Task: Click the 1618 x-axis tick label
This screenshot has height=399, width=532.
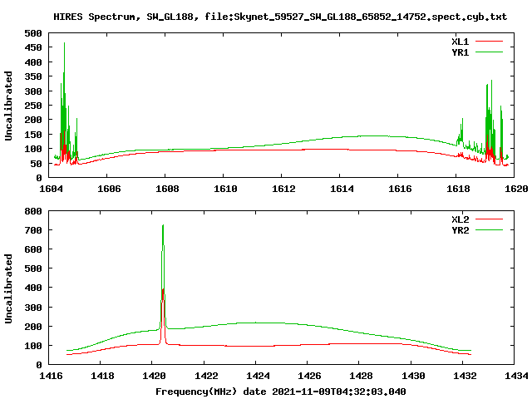Action: (458, 189)
